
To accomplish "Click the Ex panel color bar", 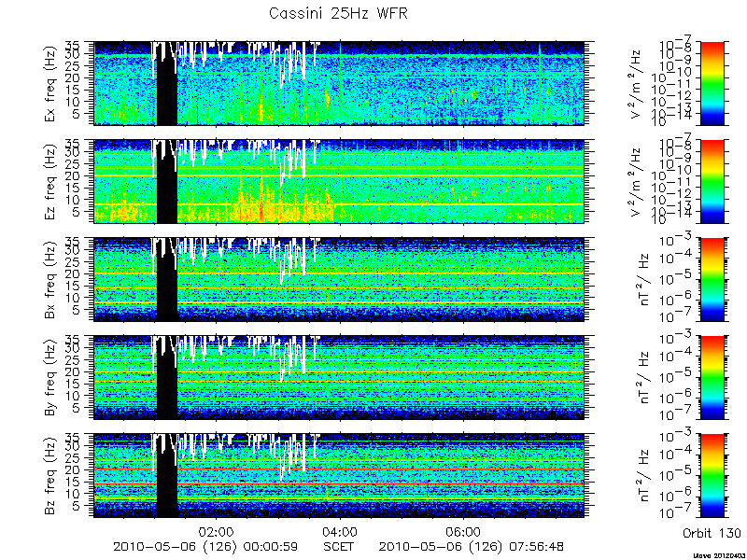I will click(x=712, y=83).
